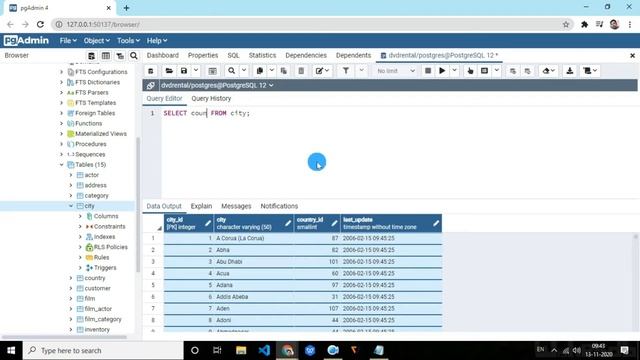This screenshot has height=360, width=640.
Task: Expand the actor table node
Action: click(x=71, y=175)
